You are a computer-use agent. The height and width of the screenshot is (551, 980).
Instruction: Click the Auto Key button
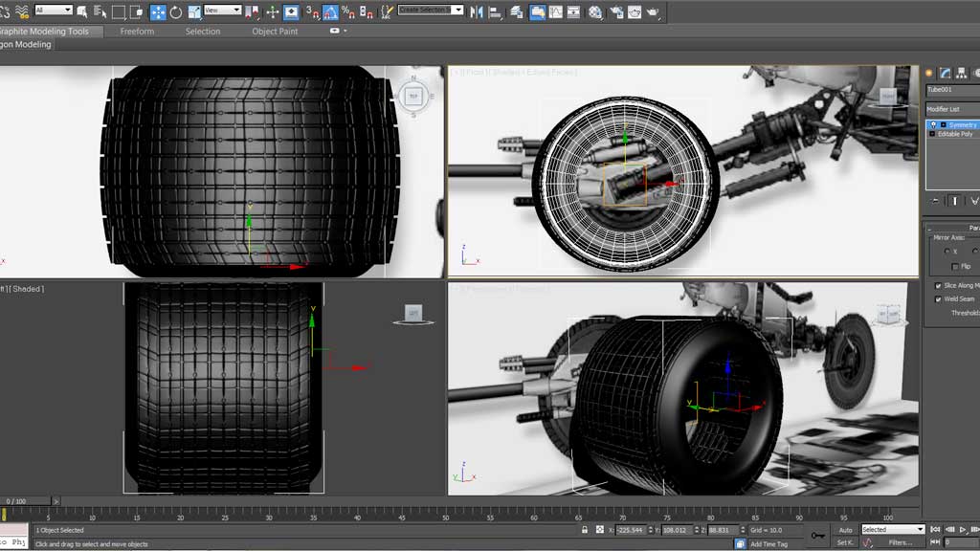[845, 530]
